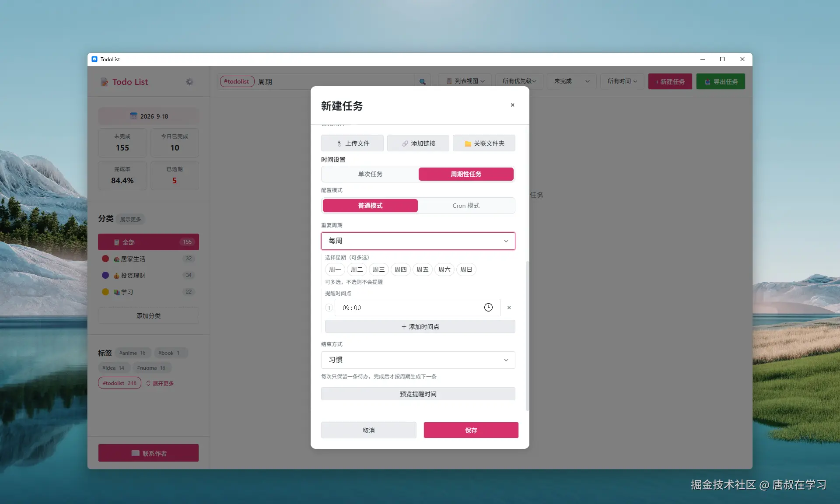
Task: Click the red color dot of 居家生活
Action: pyautogui.click(x=105, y=259)
